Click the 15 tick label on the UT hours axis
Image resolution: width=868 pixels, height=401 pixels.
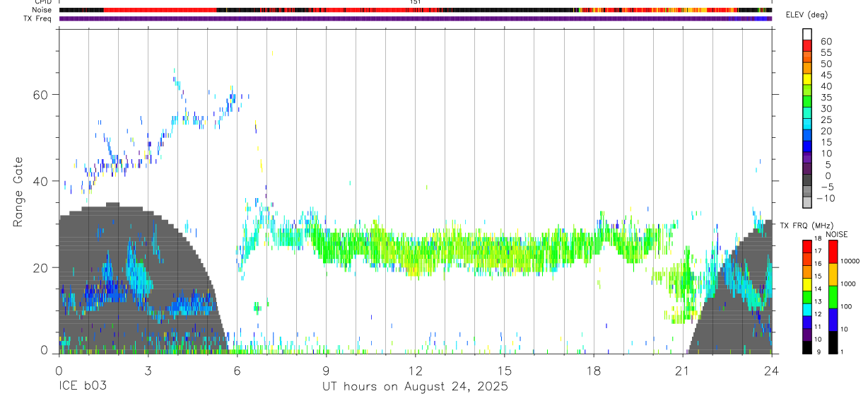[x=504, y=370]
